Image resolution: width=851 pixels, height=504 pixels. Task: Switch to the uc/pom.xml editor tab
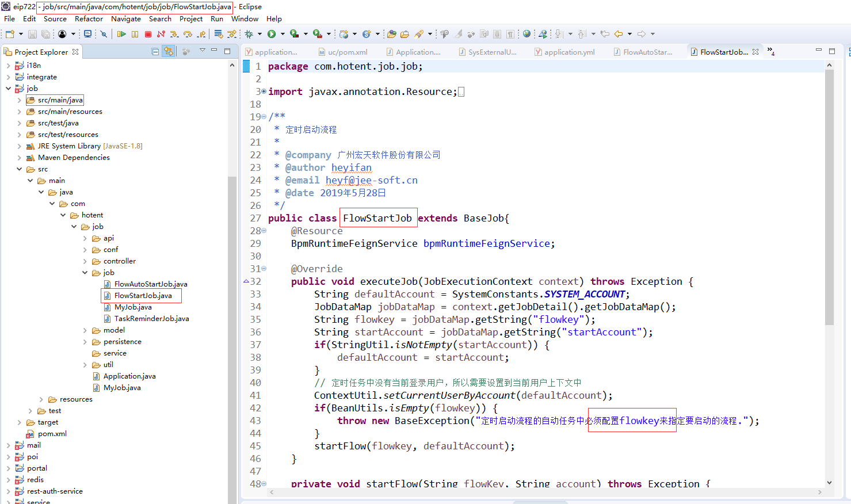[343, 52]
